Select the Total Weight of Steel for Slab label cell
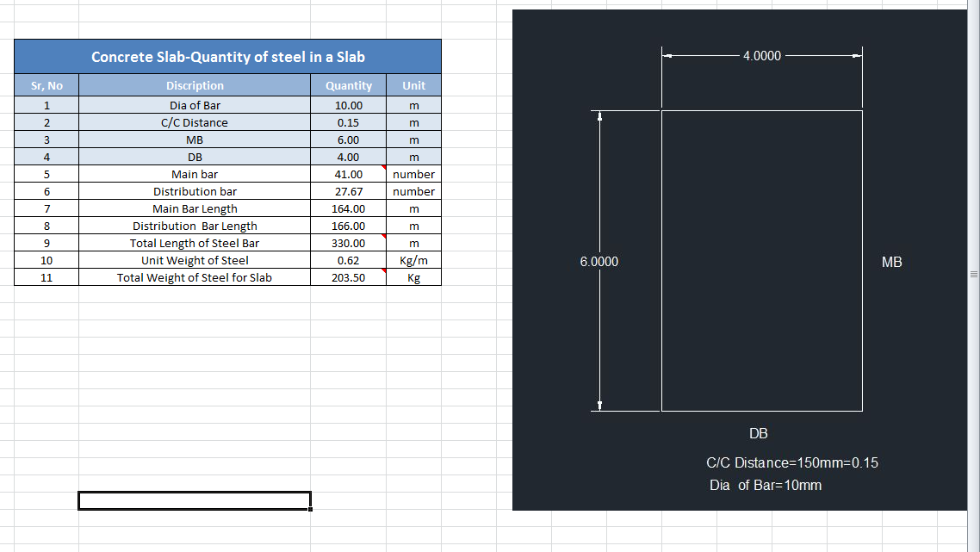Viewport: 980px width, 552px height. [x=194, y=277]
